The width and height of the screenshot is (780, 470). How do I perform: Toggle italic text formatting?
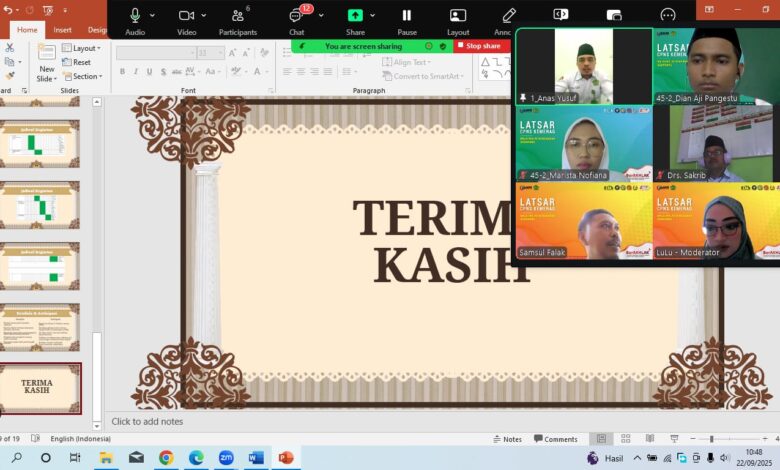point(136,72)
